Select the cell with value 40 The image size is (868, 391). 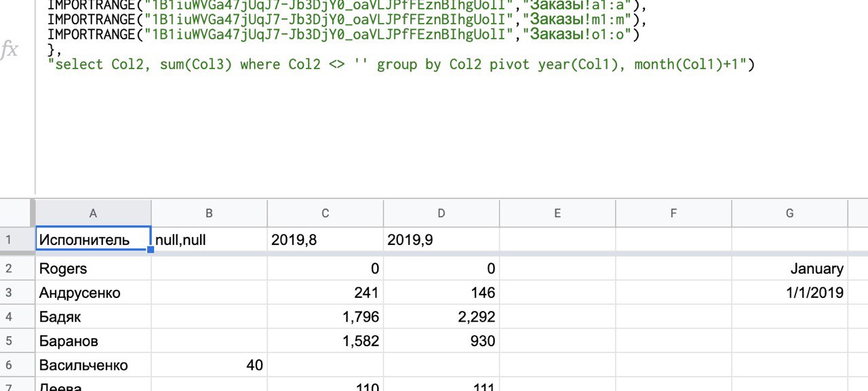209,366
